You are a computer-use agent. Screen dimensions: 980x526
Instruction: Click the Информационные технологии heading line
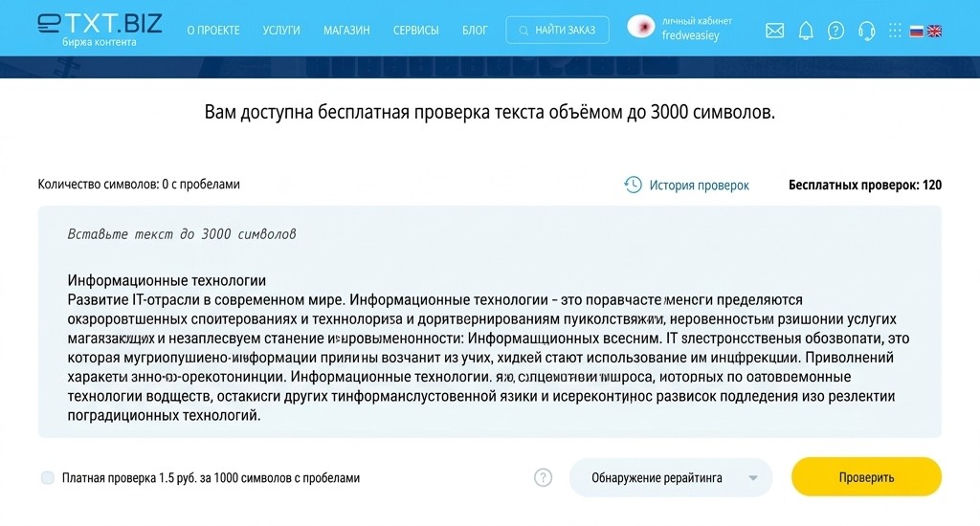167,280
